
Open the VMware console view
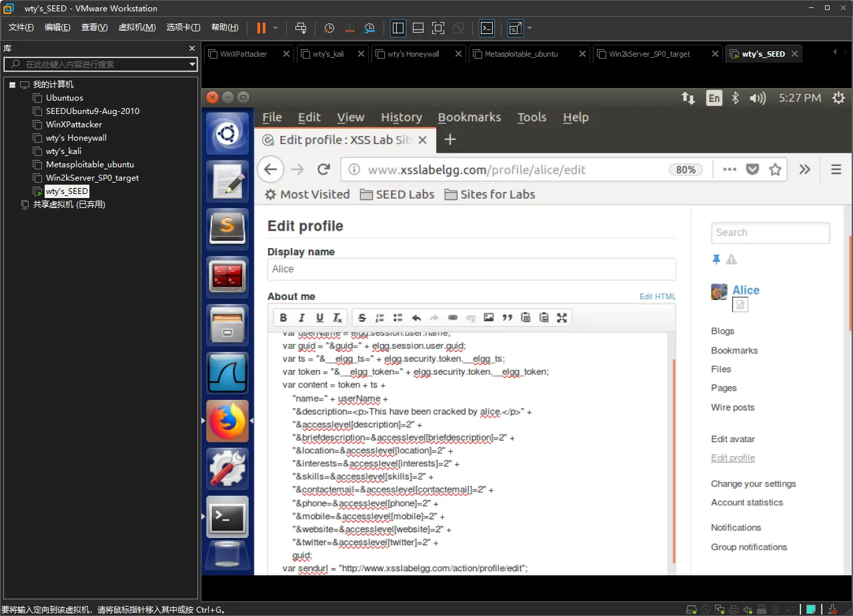(488, 28)
